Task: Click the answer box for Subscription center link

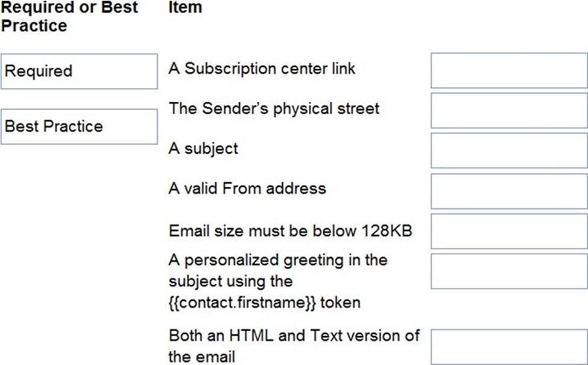Action: point(509,70)
